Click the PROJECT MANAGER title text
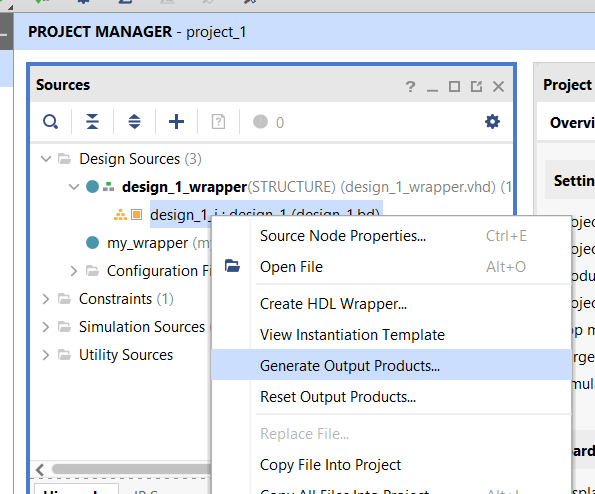595x494 pixels. (x=100, y=32)
